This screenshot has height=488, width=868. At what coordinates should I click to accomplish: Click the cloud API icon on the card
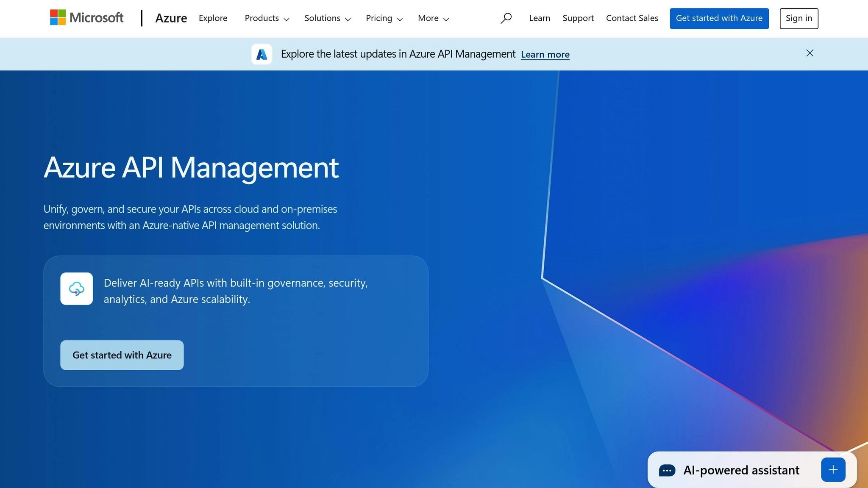pos(77,288)
